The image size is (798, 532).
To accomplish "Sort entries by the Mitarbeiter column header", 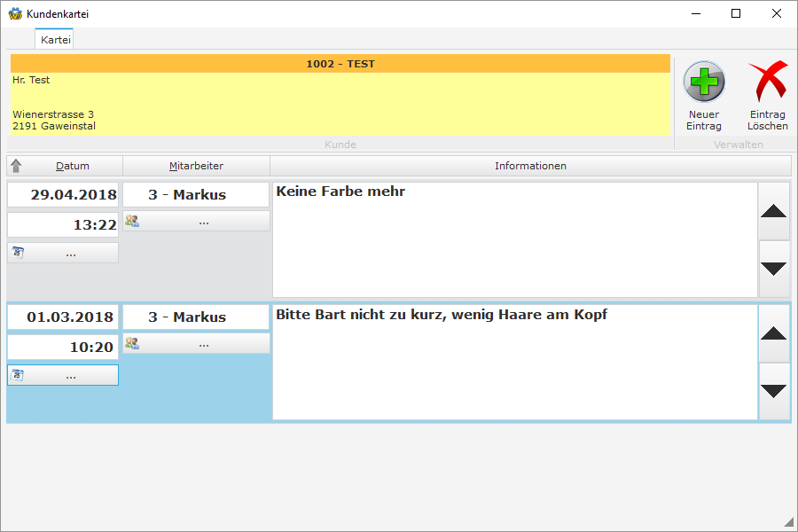I will point(197,166).
